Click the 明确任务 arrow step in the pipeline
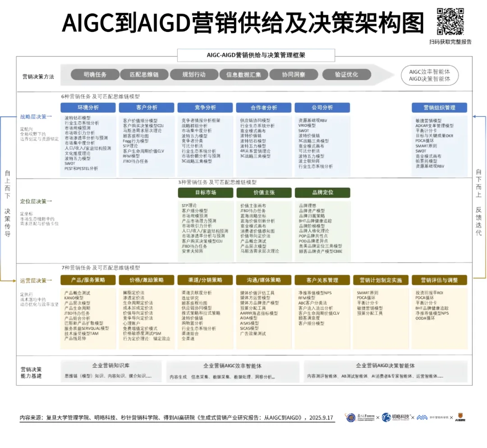Viewport: 487px width, 448px height. [x=94, y=74]
